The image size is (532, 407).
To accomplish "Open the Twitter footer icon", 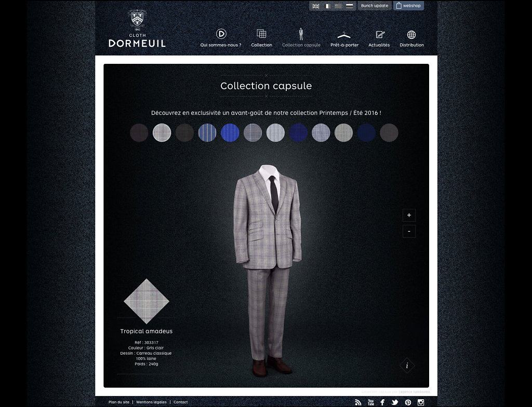I will point(395,403).
